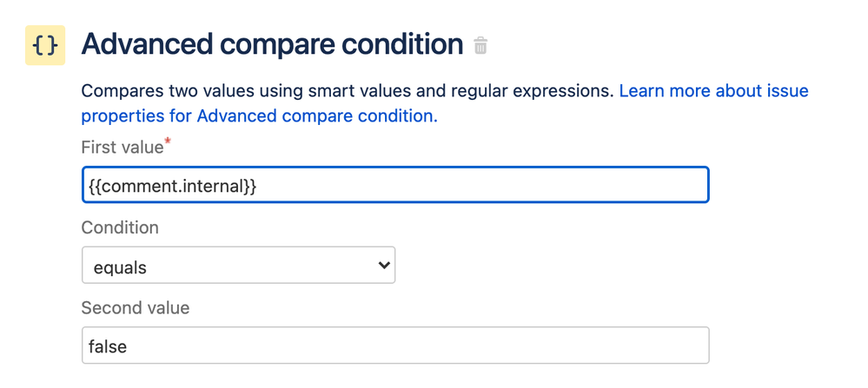The image size is (868, 388).
Task: Click the Second value input field
Action: [395, 345]
